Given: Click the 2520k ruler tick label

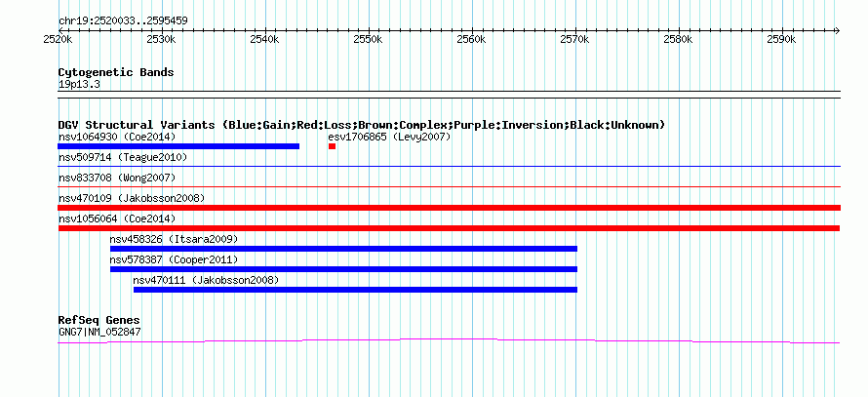Looking at the screenshot, I should 59,40.
